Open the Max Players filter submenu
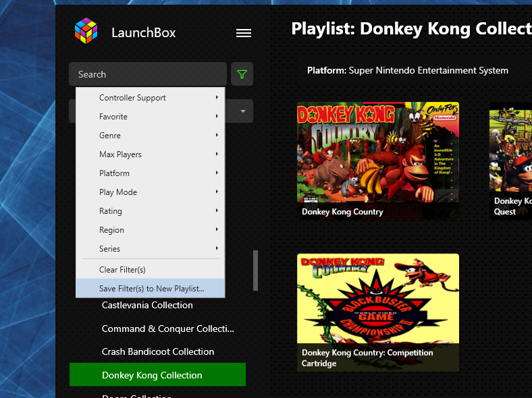 point(151,154)
